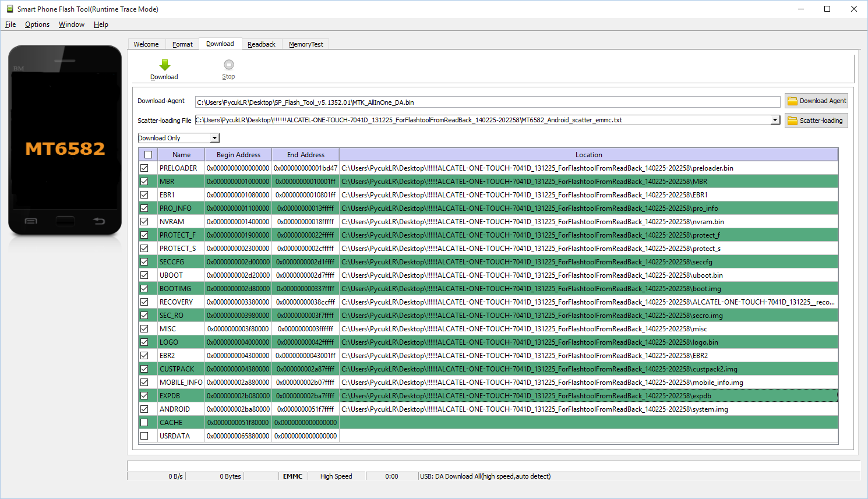
Task: Click the green Download arrow icon
Action: click(165, 65)
